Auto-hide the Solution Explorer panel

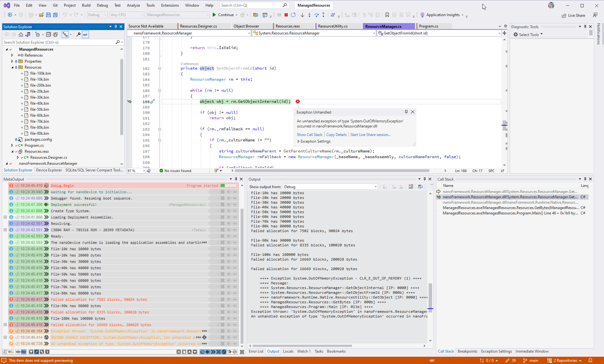(116, 27)
